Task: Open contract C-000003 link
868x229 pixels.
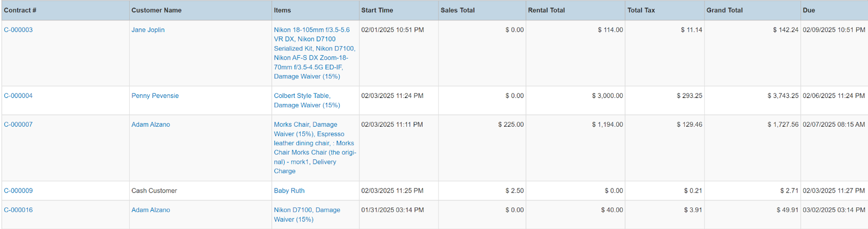Action: (x=18, y=30)
